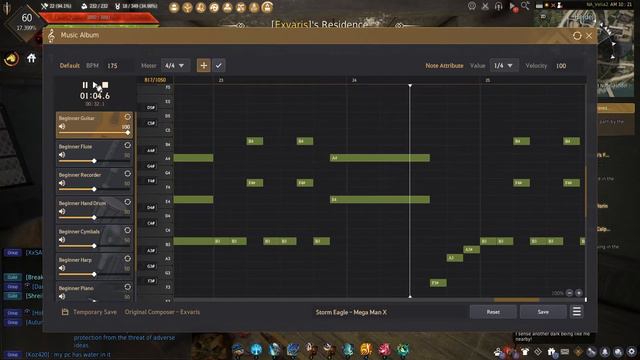The width and height of the screenshot is (640, 360).
Task: Click the horse icon in the game HUD
Action: coord(11,59)
